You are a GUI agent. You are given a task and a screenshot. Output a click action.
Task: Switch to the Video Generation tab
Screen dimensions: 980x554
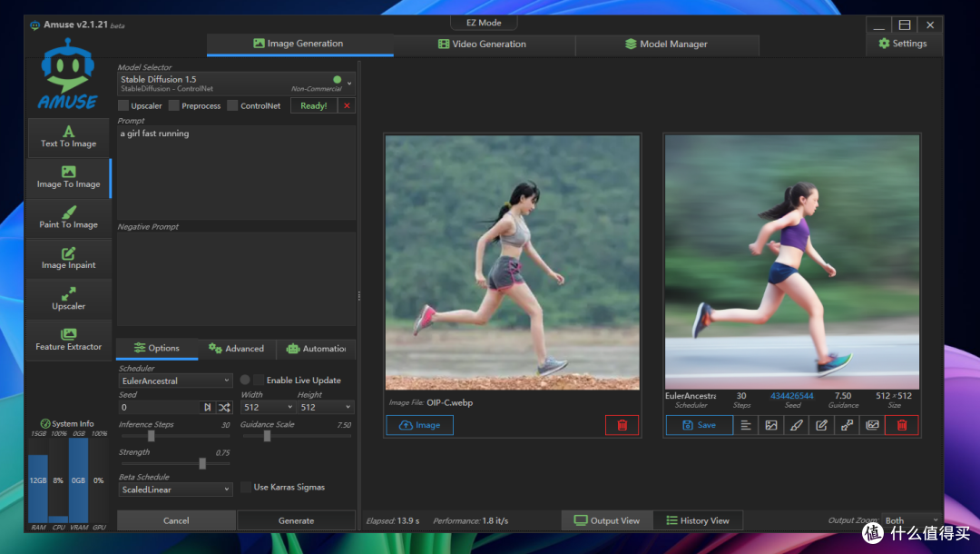click(x=482, y=44)
